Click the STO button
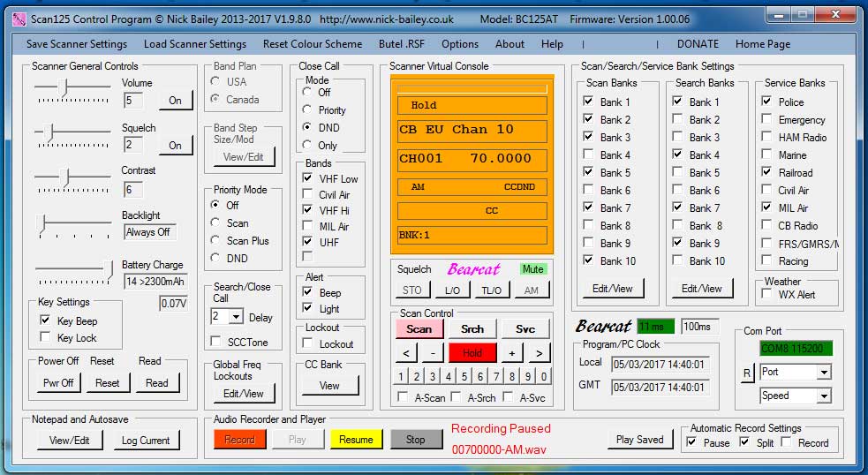The height and width of the screenshot is (475, 868). coord(411,290)
